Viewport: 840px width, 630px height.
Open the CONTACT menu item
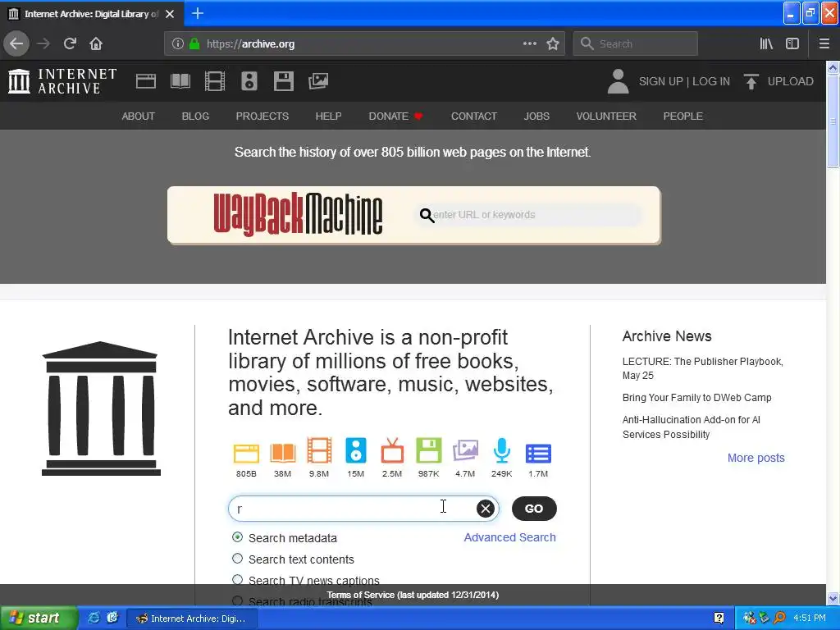click(x=474, y=116)
